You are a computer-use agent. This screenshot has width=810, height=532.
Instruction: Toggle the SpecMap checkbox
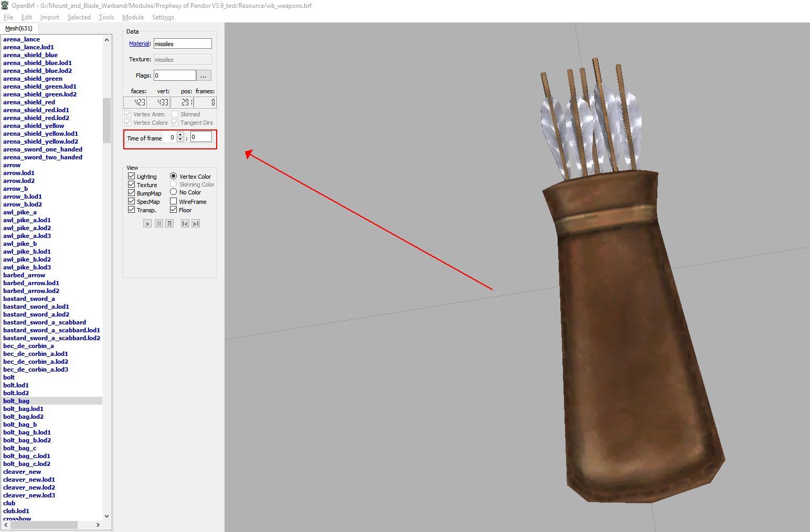coord(132,201)
